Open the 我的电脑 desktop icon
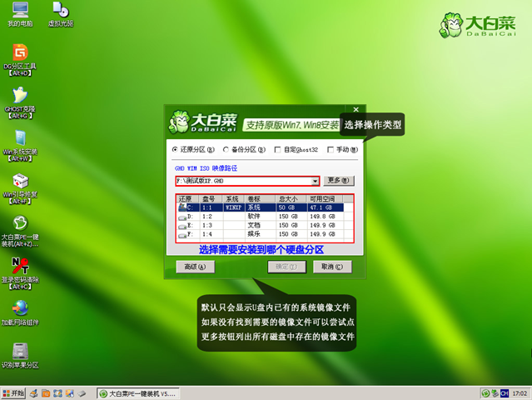 click(18, 12)
